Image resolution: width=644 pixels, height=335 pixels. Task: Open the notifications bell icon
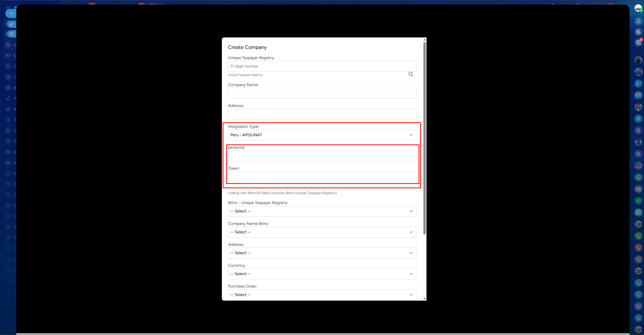(638, 21)
